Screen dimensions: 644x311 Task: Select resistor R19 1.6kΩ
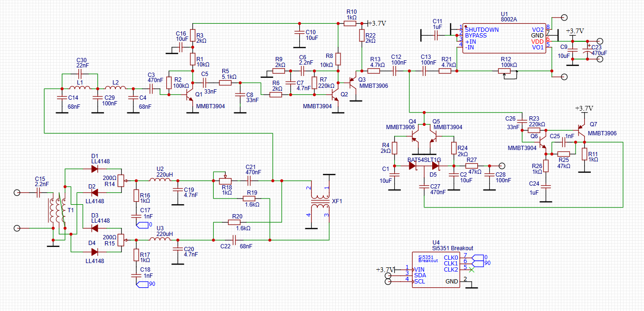tap(252, 198)
